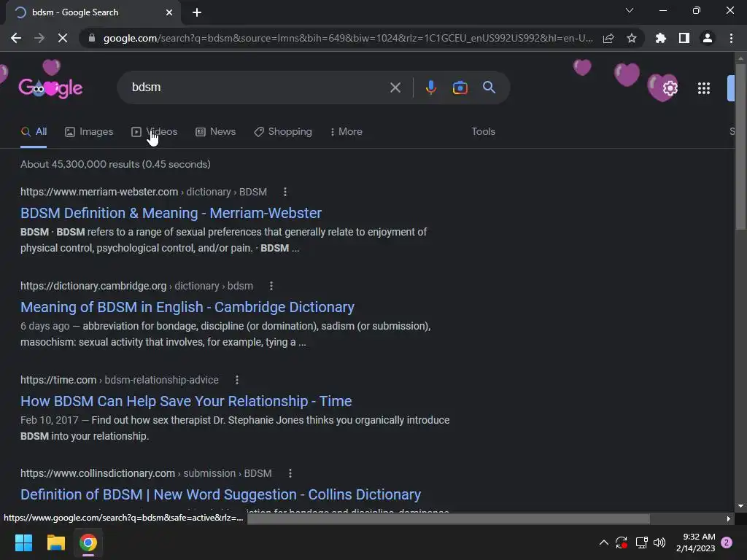Image resolution: width=747 pixels, height=560 pixels.
Task: Click the site lock icon in address bar
Action: [x=92, y=38]
